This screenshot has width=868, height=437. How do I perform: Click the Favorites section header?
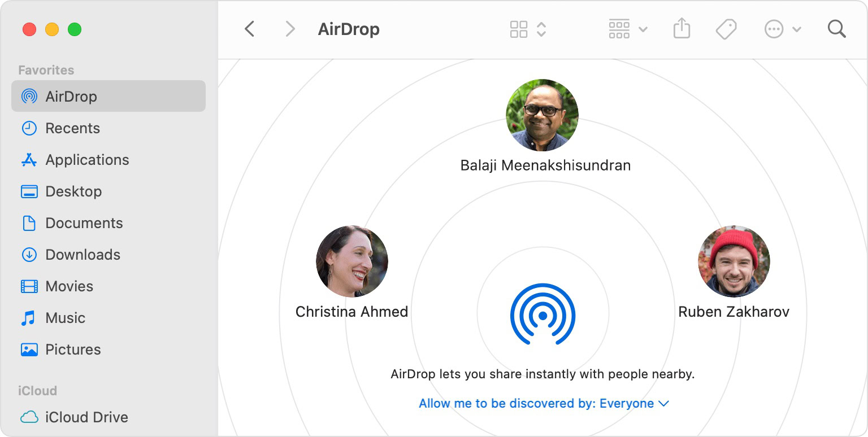coord(46,70)
